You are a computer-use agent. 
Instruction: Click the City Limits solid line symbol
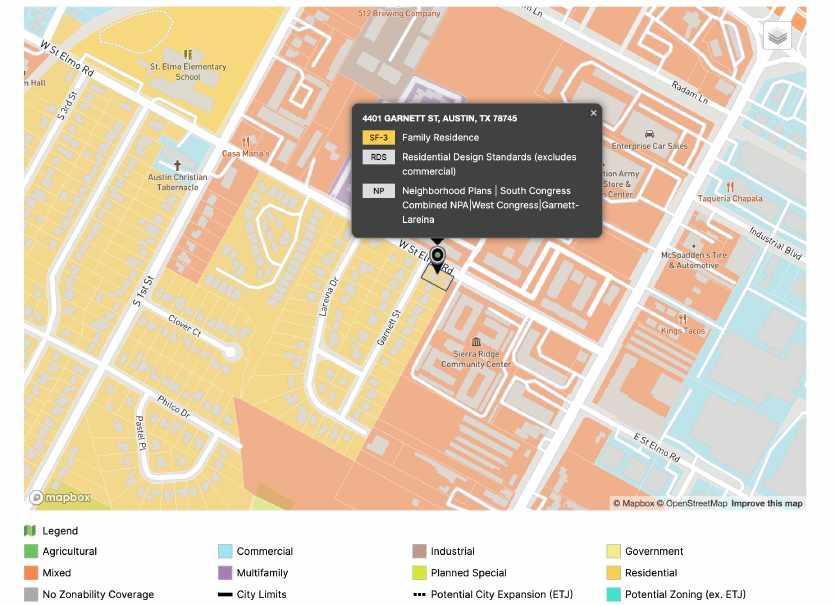pos(225,594)
